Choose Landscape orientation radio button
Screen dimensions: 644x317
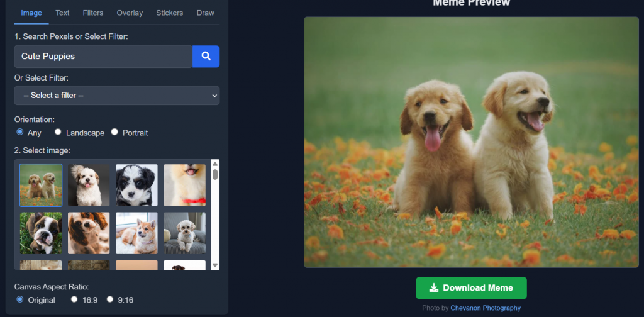[58, 132]
